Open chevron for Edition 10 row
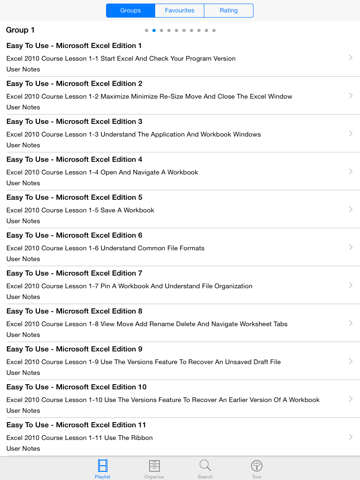 click(x=350, y=399)
